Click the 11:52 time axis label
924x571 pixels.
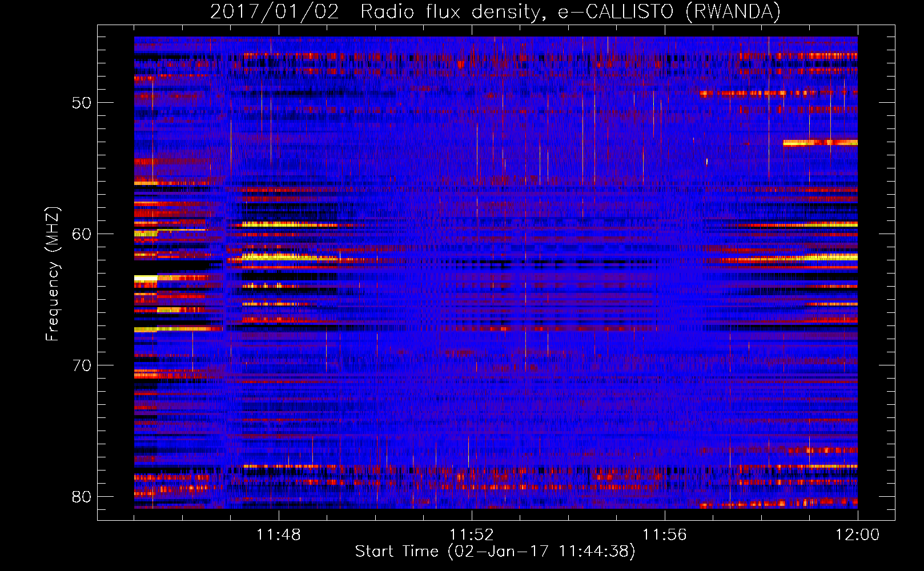click(x=471, y=535)
